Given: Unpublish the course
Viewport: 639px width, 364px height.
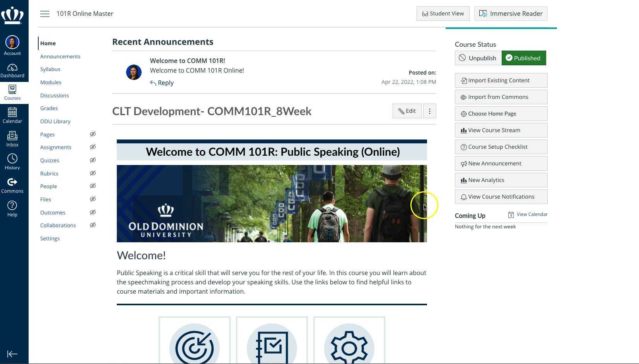Looking at the screenshot, I should (478, 58).
